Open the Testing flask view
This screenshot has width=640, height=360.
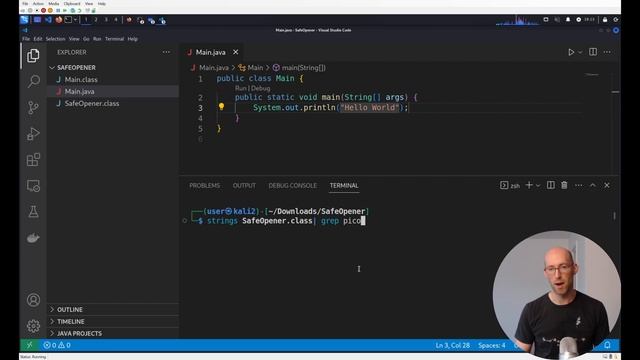coord(33,211)
